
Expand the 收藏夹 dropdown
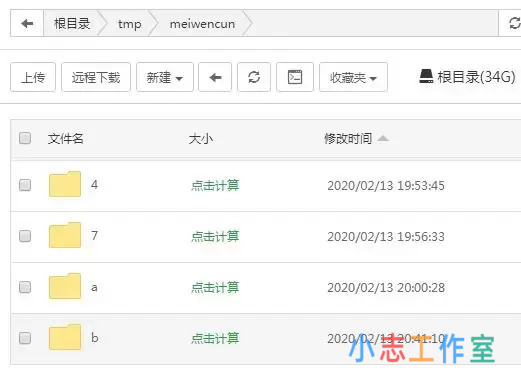pos(353,77)
